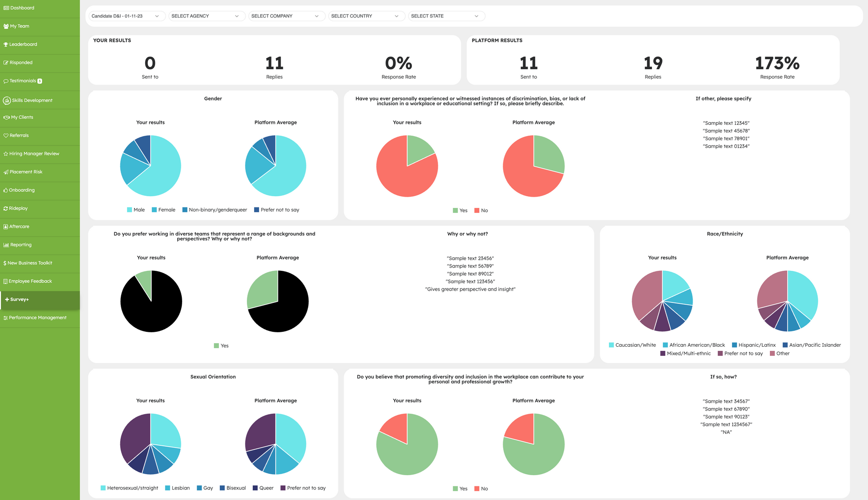868x500 pixels.
Task: Click the Employee Feedback document icon
Action: [x=5, y=281]
